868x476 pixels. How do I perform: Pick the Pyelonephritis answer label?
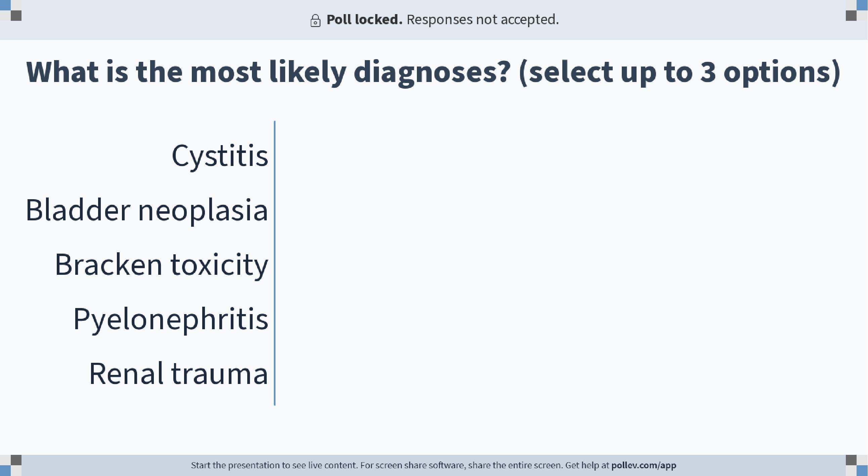tap(171, 320)
